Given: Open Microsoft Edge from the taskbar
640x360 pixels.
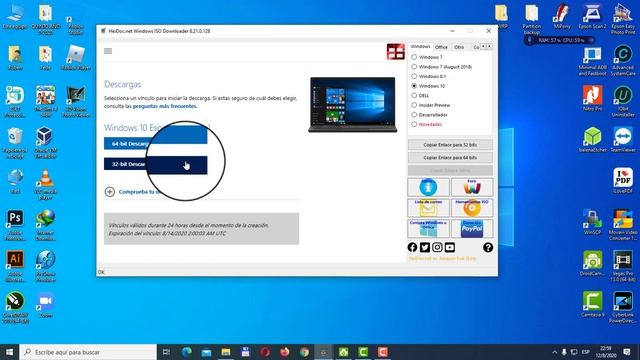Looking at the screenshot, I should point(187,352).
